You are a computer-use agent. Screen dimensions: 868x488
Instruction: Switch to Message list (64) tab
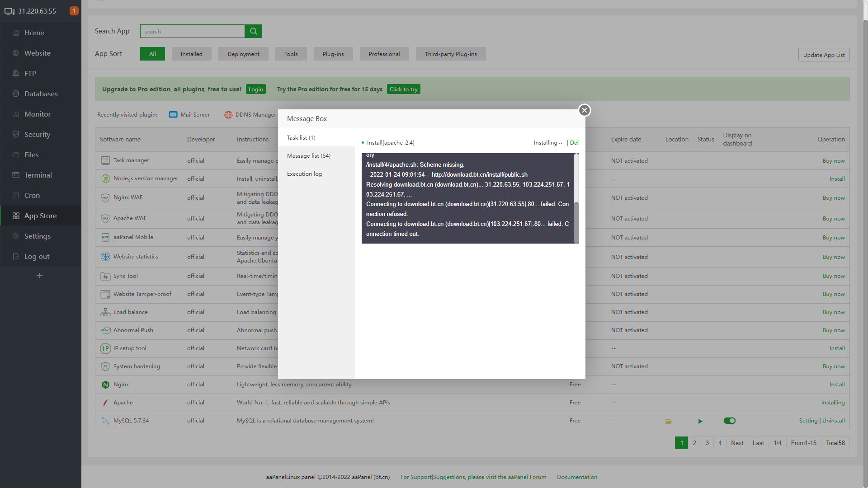(x=309, y=156)
